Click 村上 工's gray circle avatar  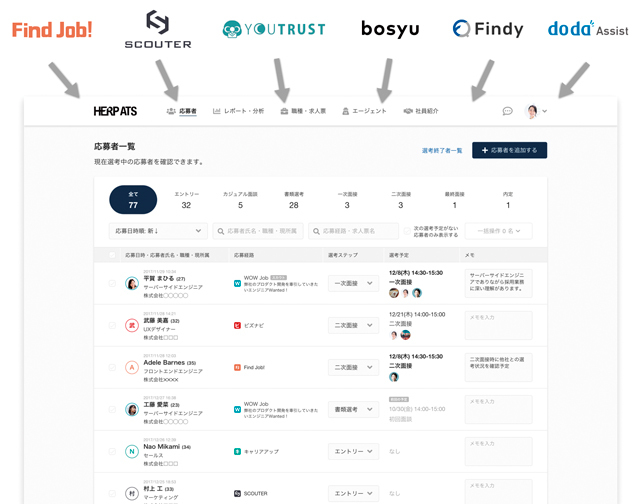pyautogui.click(x=132, y=493)
